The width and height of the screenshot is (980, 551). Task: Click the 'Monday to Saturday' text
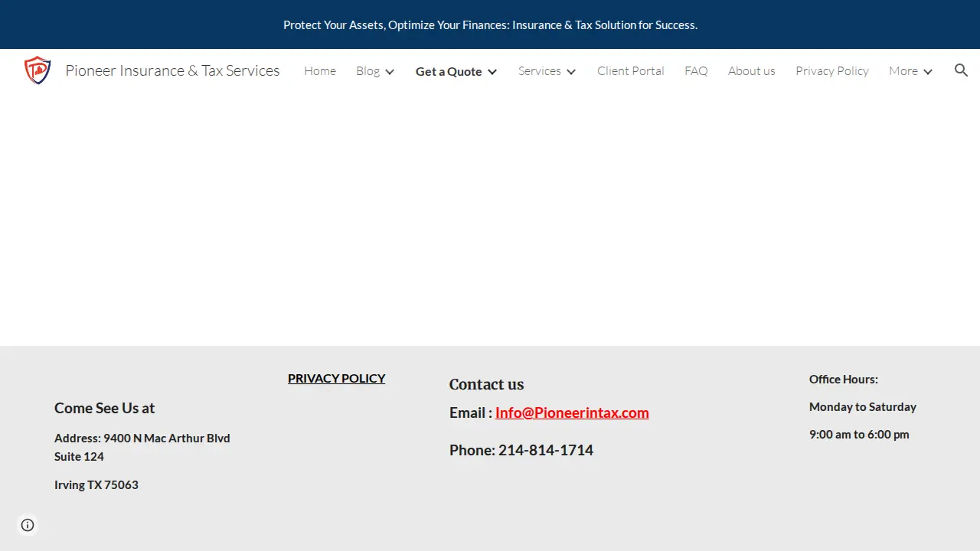[863, 406]
